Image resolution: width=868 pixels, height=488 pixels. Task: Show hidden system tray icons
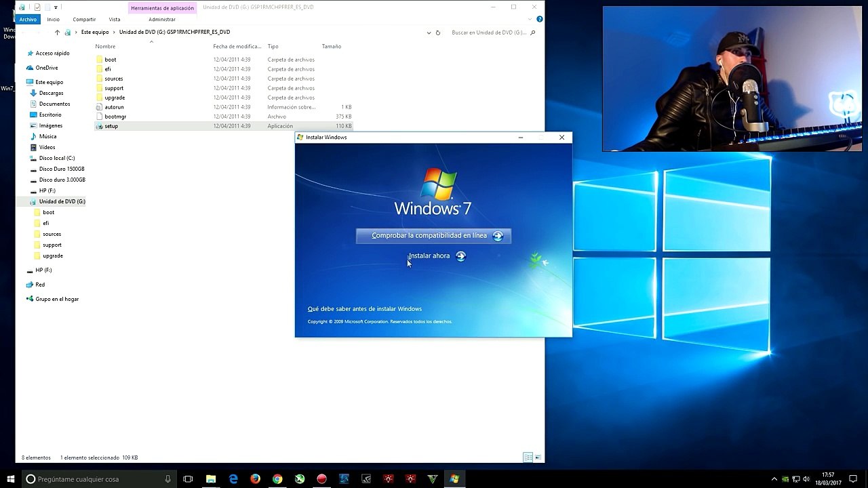coord(774,479)
